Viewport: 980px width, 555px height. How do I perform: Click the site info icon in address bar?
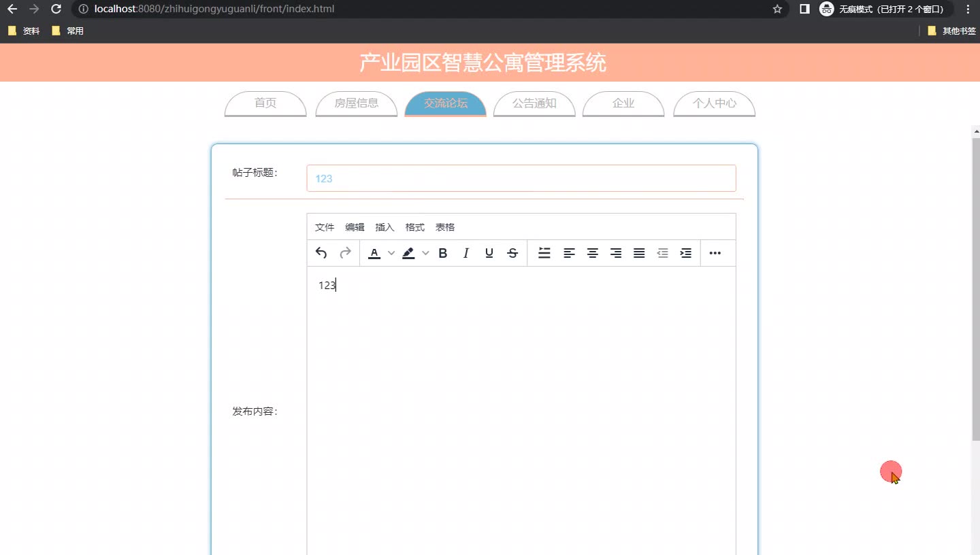coord(83,9)
